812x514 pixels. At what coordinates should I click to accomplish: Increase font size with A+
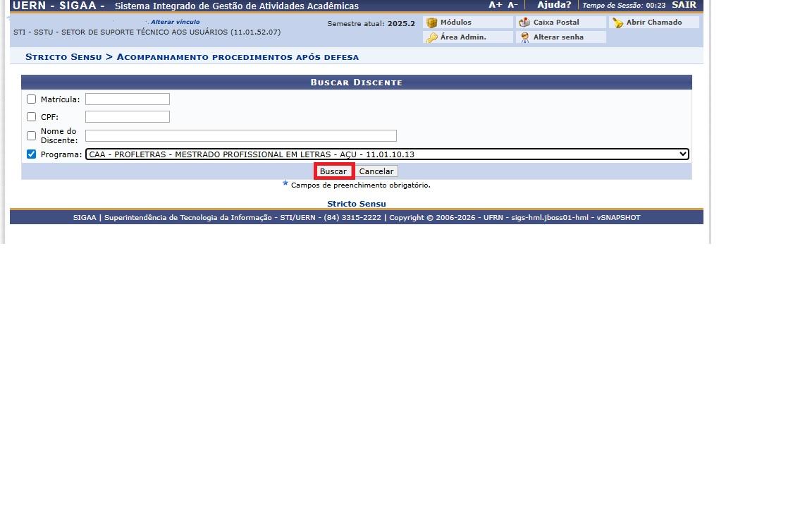496,5
